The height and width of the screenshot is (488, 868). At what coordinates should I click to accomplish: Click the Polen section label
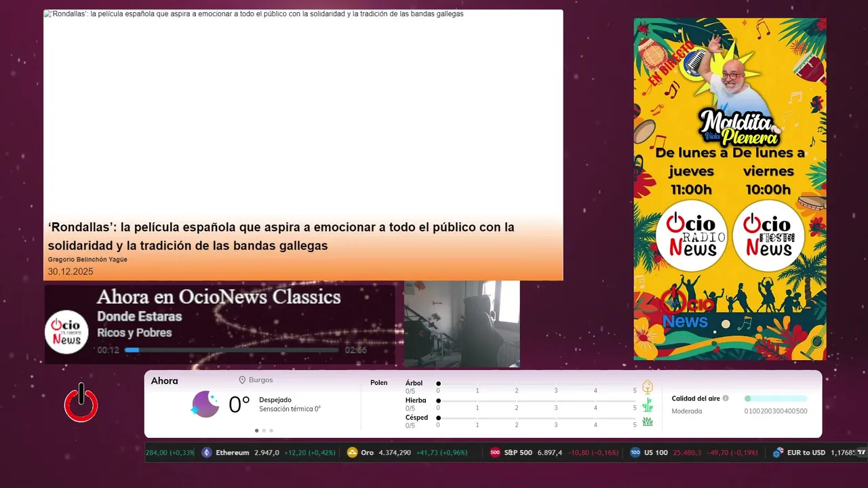pos(379,383)
